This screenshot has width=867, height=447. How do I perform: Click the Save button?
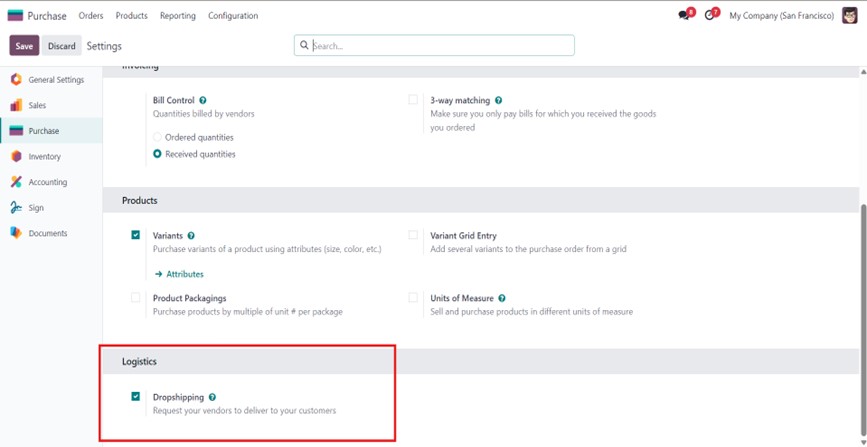24,46
